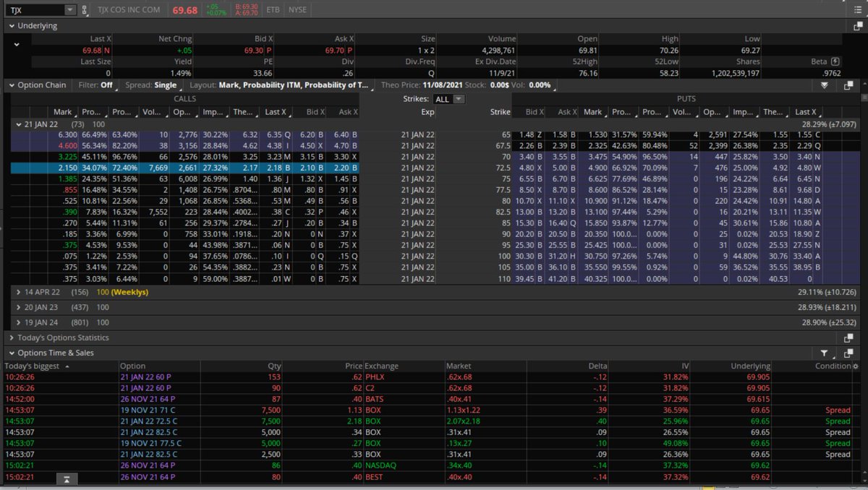This screenshot has width=868, height=490.
Task: Detach Today's Options Statistics panel
Action: (x=849, y=338)
